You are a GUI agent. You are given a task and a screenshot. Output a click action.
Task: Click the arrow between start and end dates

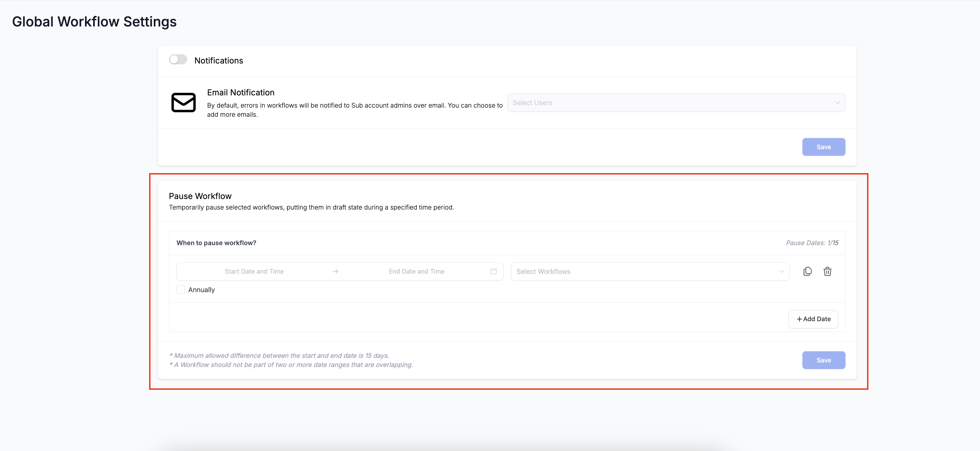coord(335,271)
